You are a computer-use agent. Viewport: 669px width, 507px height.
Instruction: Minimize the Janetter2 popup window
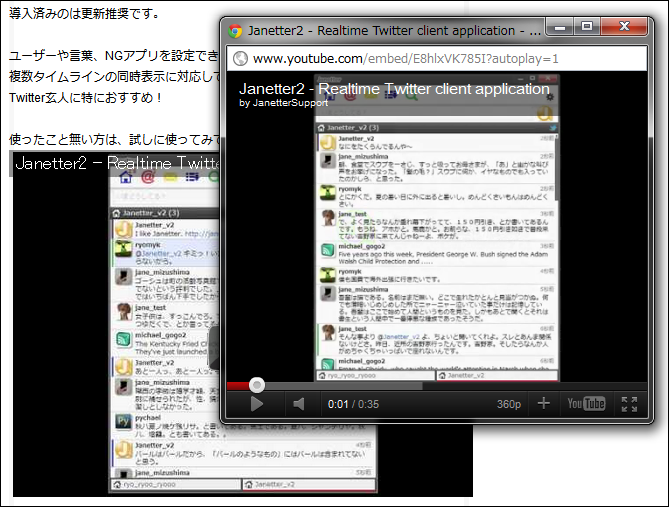(560, 27)
